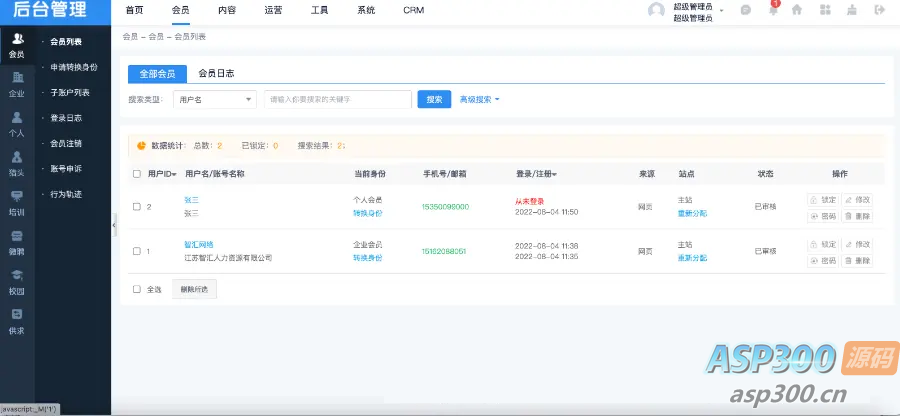Click 转换身份 link for 智汇网络

pos(368,258)
